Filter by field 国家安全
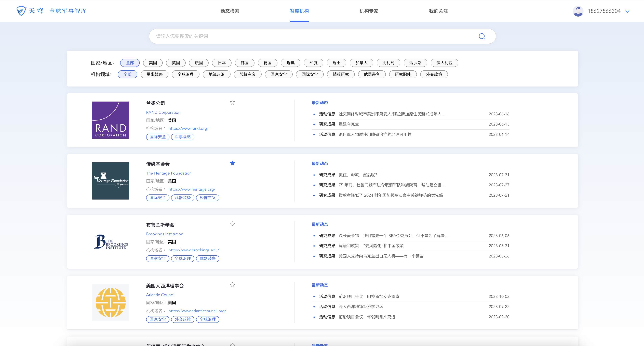Image resolution: width=644 pixels, height=346 pixels. (279, 74)
